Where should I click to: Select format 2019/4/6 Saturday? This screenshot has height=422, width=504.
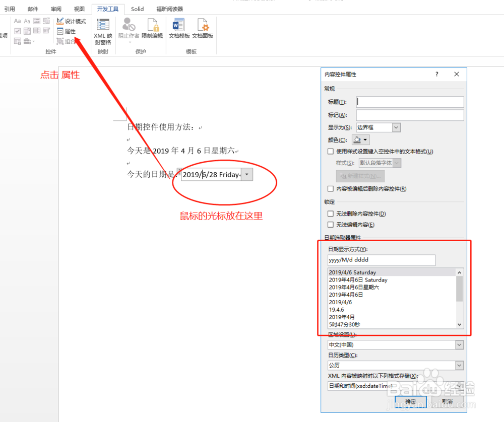click(392, 272)
